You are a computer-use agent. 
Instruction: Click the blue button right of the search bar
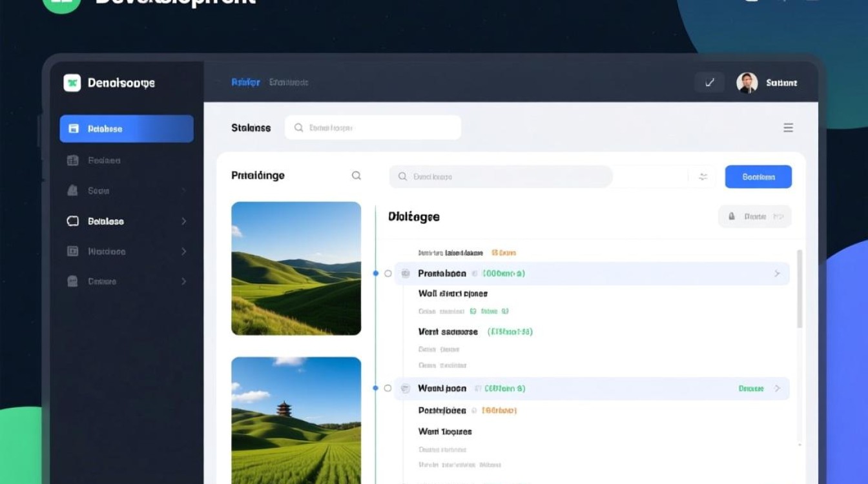[758, 177]
